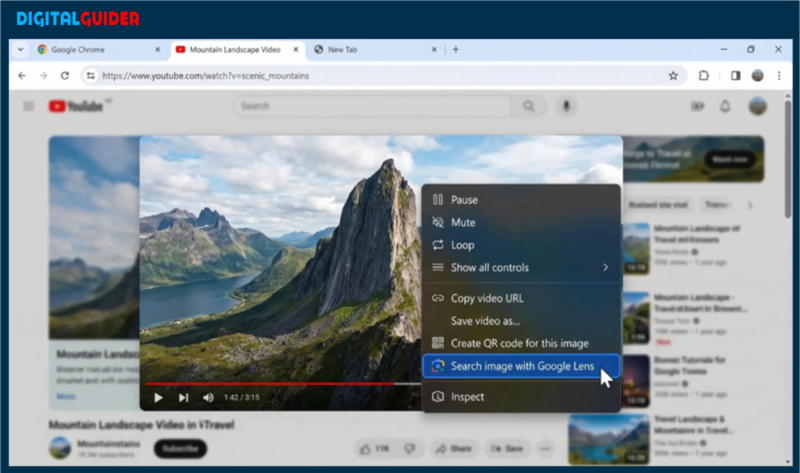Close the Mountain Landscape Video tab
The height and width of the screenshot is (473, 800).
(x=296, y=49)
